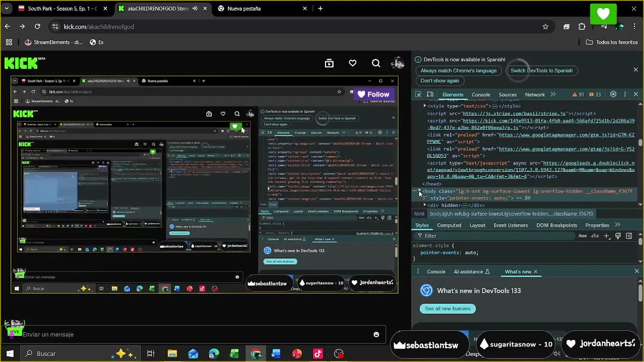Open Word from the taskbar
Image resolution: width=644 pixels, height=362 pixels.
click(x=276, y=354)
